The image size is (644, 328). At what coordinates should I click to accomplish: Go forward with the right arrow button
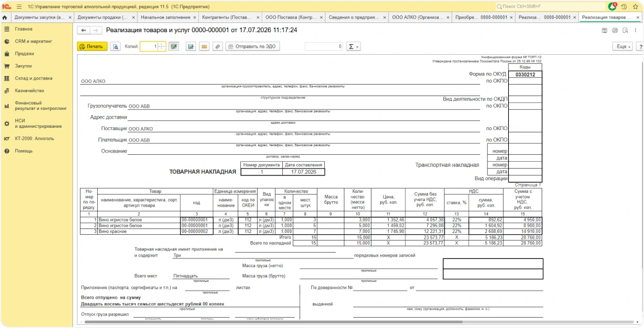[95, 30]
